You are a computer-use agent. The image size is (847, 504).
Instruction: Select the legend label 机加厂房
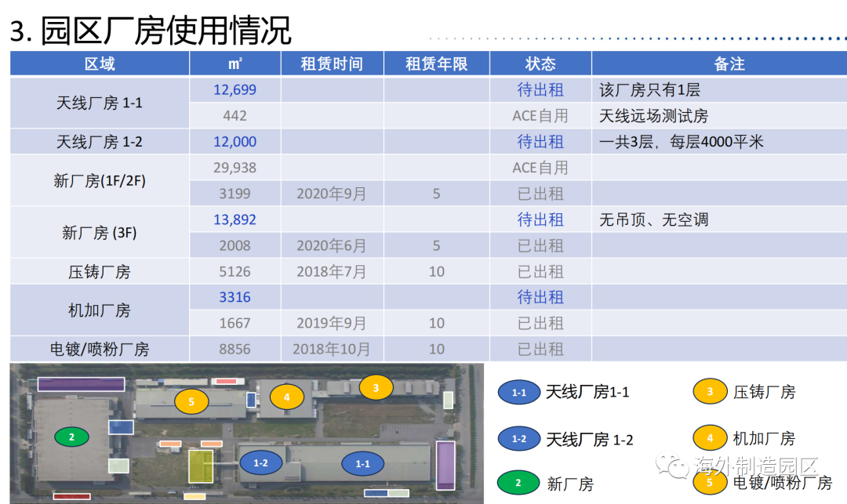click(x=765, y=438)
